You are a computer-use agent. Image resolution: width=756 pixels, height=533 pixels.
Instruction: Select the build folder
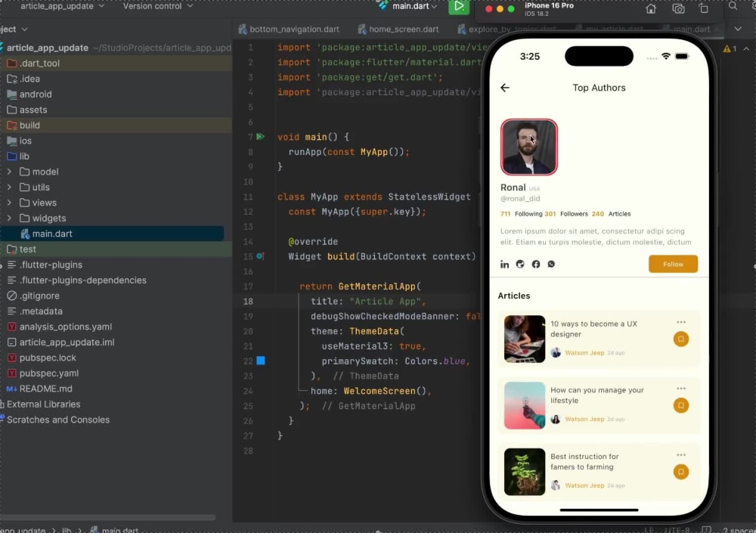(x=29, y=126)
